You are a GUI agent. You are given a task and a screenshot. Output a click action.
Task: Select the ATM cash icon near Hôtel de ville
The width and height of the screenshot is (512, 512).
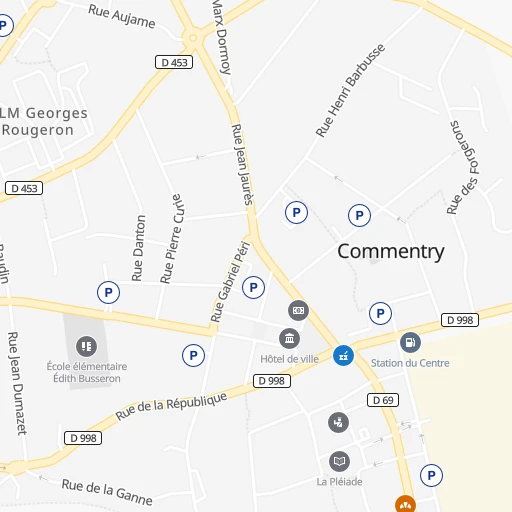(298, 310)
